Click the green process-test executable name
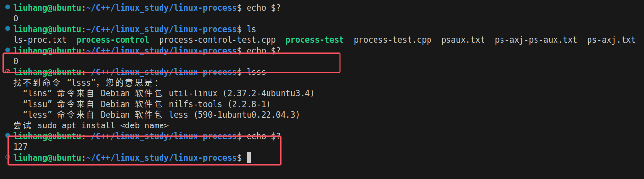This screenshot has width=644, height=179. tap(315, 40)
